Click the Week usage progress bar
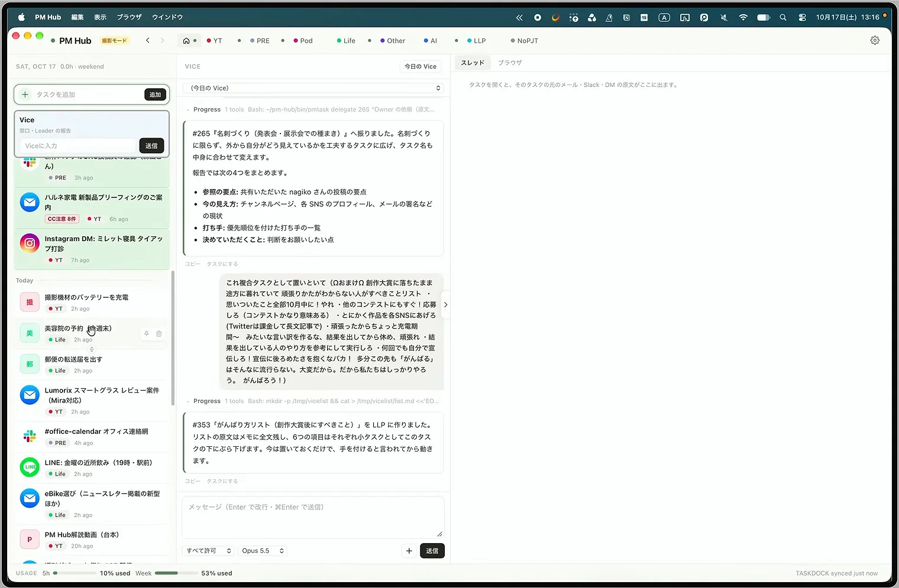This screenshot has width=899, height=588. [176, 573]
